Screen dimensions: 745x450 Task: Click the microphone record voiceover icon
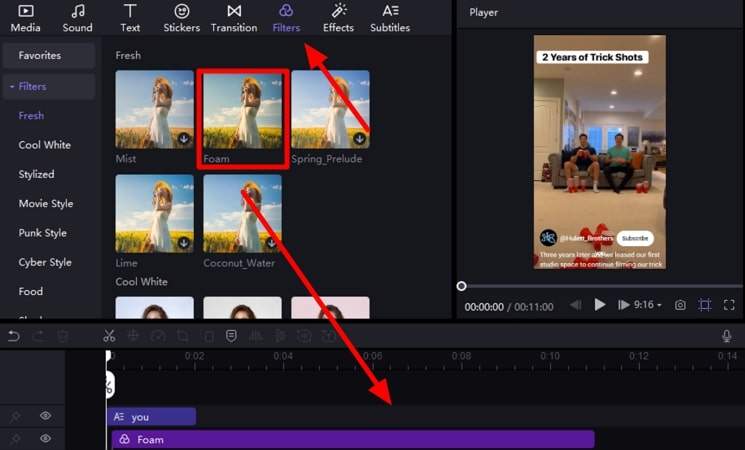[x=727, y=336]
